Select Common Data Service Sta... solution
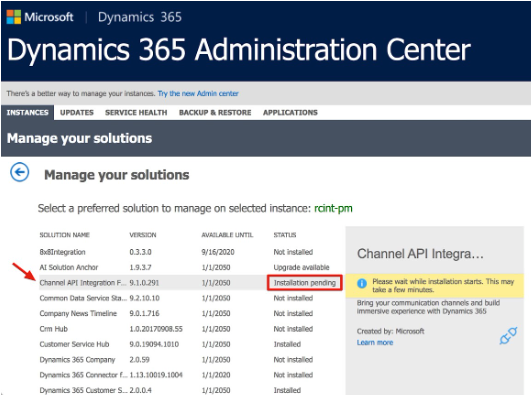Screen dimensions: 531x398 click(x=191, y=298)
